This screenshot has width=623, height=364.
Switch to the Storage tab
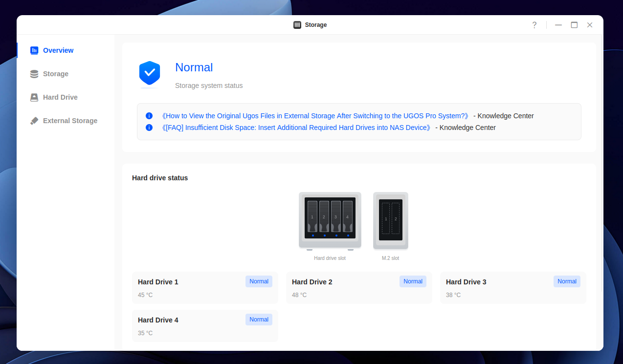pos(55,74)
